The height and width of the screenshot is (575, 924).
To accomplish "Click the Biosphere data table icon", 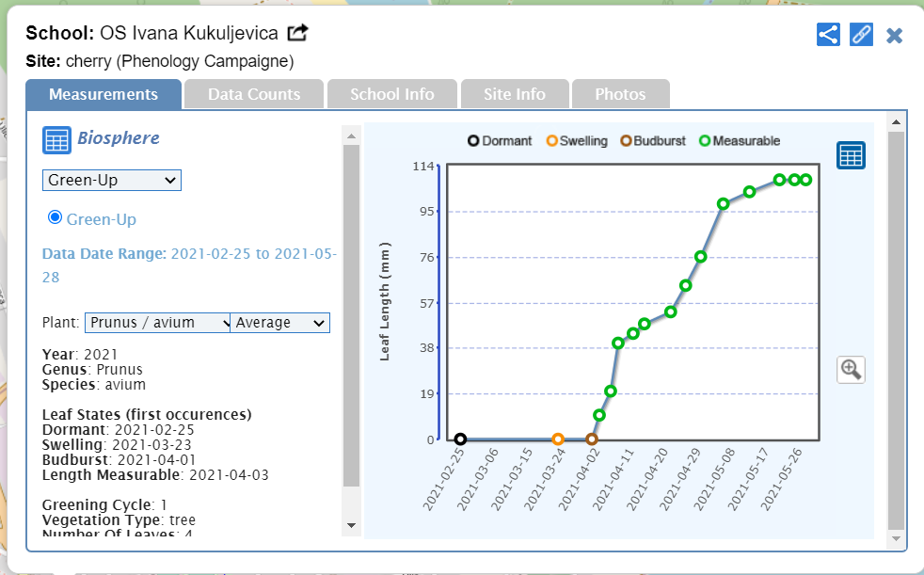I will click(56, 139).
